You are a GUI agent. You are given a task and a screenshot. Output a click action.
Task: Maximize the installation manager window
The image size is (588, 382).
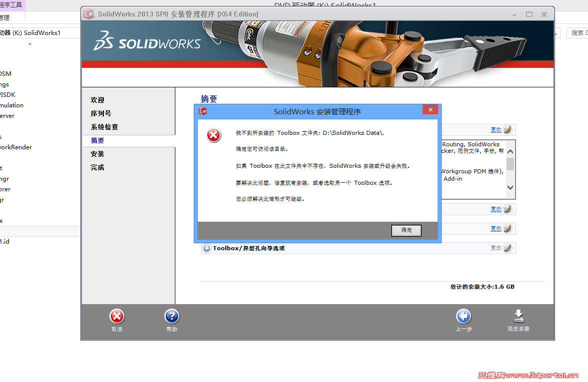(x=529, y=14)
